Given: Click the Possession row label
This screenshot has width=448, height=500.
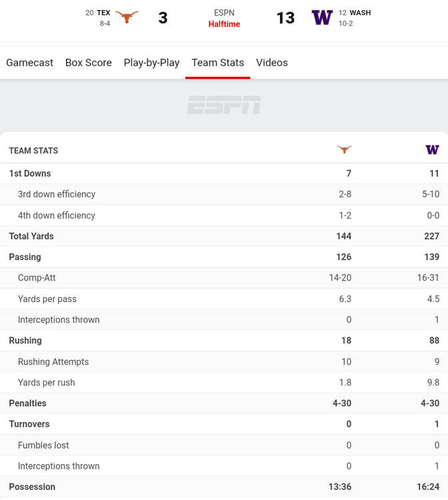Looking at the screenshot, I should coord(32,487).
